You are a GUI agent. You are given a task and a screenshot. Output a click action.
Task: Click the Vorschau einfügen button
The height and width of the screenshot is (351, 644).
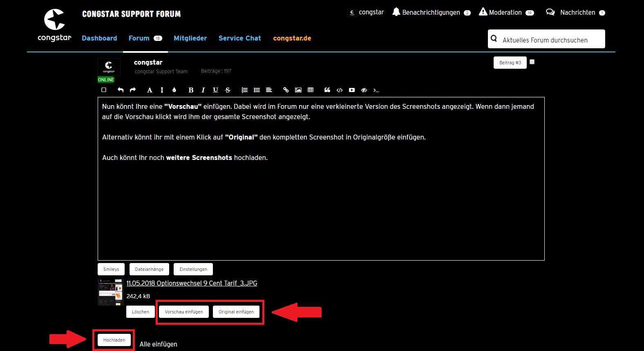(184, 312)
